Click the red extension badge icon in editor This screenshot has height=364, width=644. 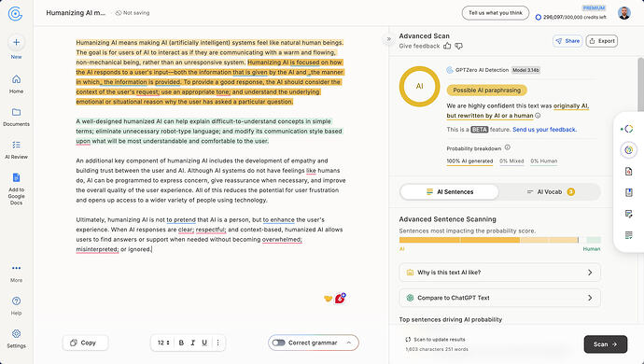(x=340, y=299)
